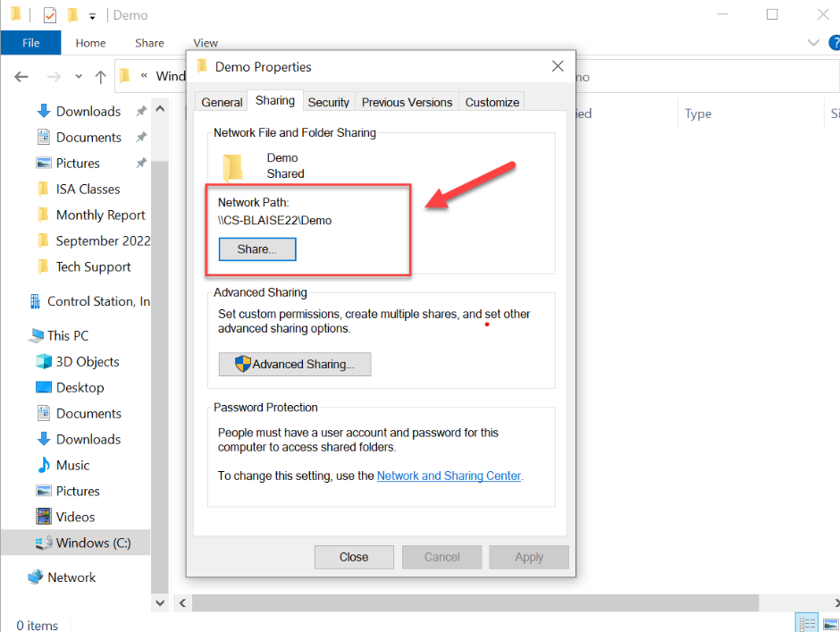Click the greyed Cancel button
840x632 pixels.
(x=442, y=557)
